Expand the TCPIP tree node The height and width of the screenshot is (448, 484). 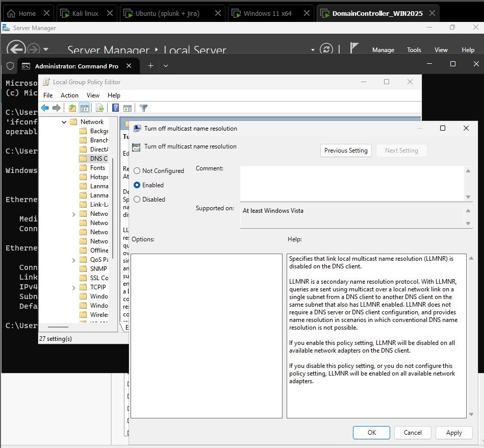pos(73,287)
